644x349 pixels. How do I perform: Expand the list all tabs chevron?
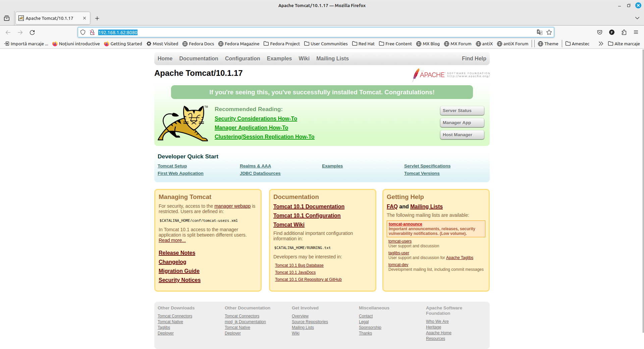coord(637,18)
